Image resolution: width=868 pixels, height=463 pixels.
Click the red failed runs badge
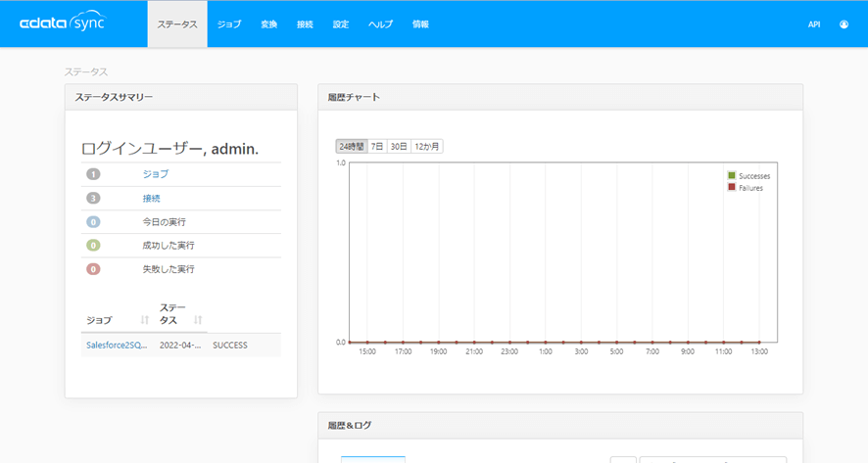click(93, 269)
